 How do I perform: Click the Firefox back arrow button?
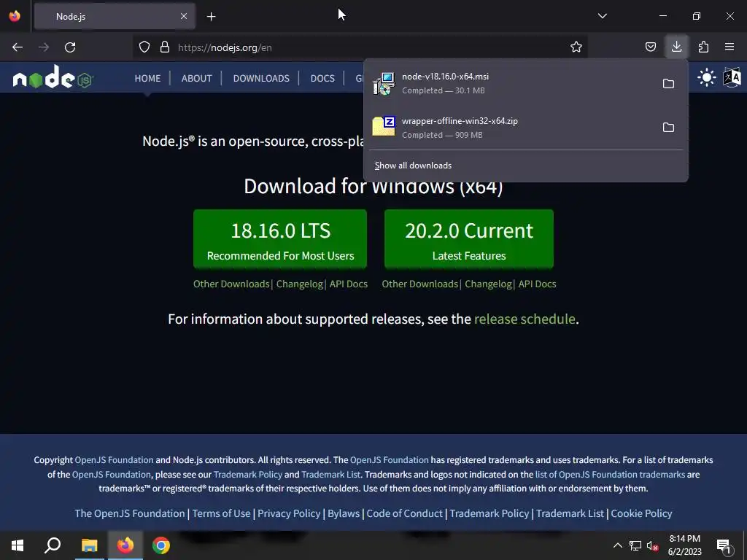pos(18,47)
